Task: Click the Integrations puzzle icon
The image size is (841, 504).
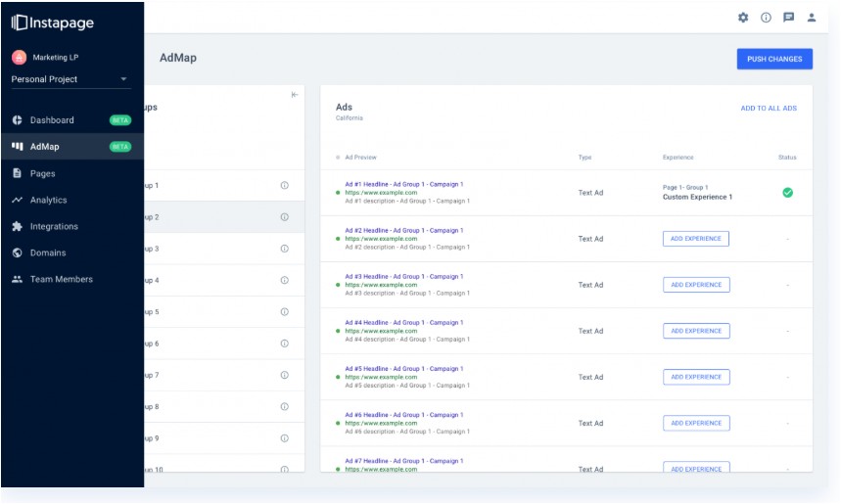Action: point(18,226)
